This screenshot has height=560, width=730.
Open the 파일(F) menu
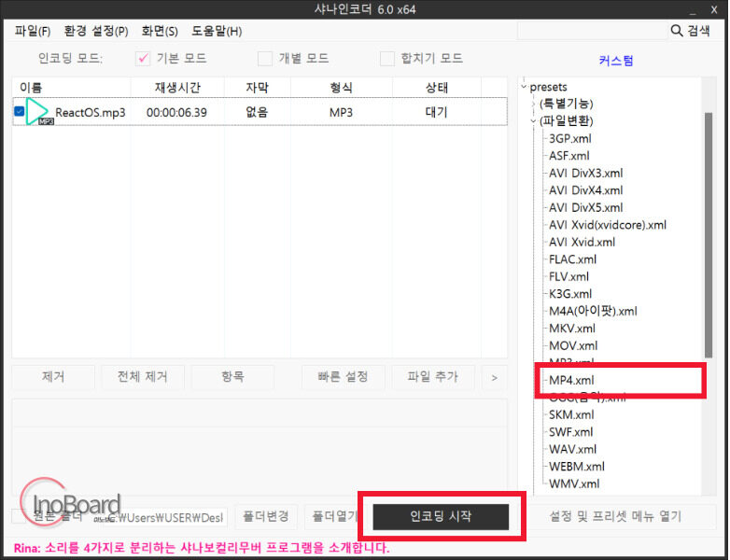point(32,31)
